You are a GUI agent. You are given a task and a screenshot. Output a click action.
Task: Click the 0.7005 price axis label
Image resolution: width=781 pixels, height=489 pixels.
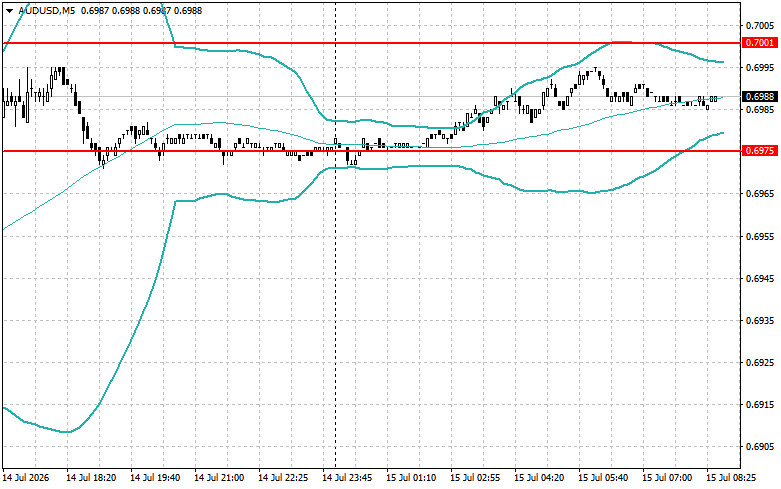(761, 25)
